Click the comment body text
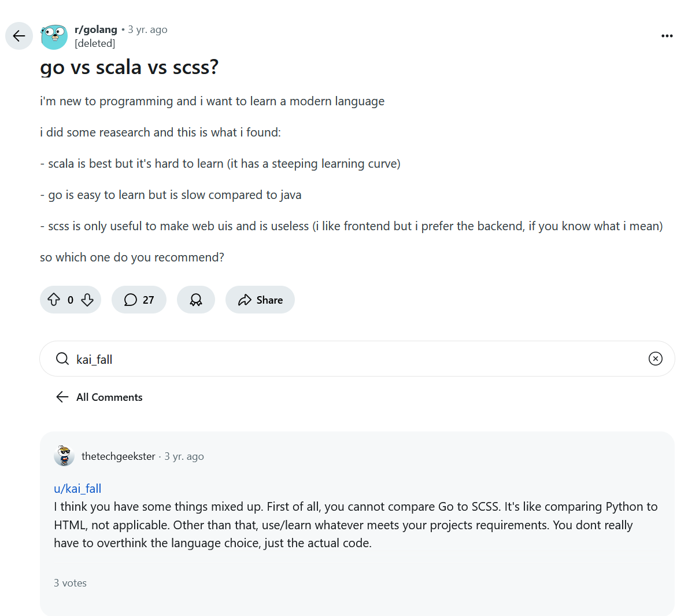This screenshot has width=688, height=616. (347, 525)
